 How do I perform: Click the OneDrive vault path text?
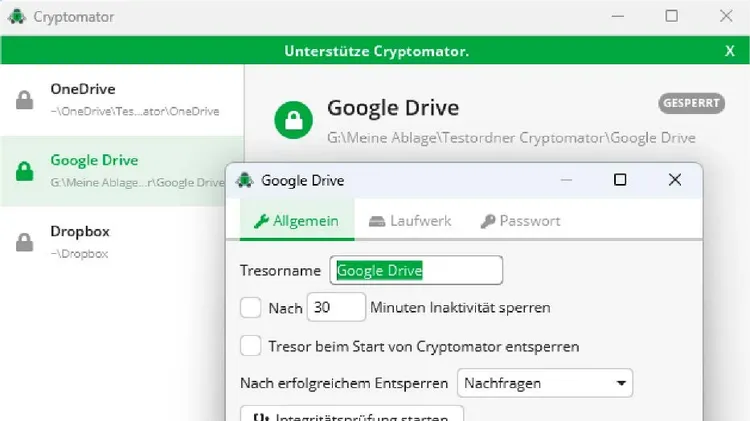pyautogui.click(x=135, y=111)
